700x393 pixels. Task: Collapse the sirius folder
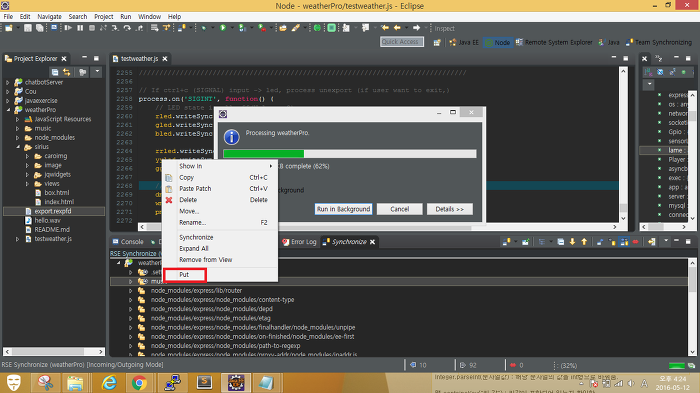[x=17, y=147]
